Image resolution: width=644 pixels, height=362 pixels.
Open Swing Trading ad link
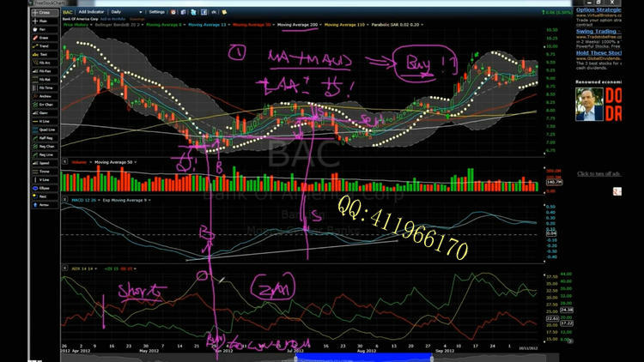598,31
